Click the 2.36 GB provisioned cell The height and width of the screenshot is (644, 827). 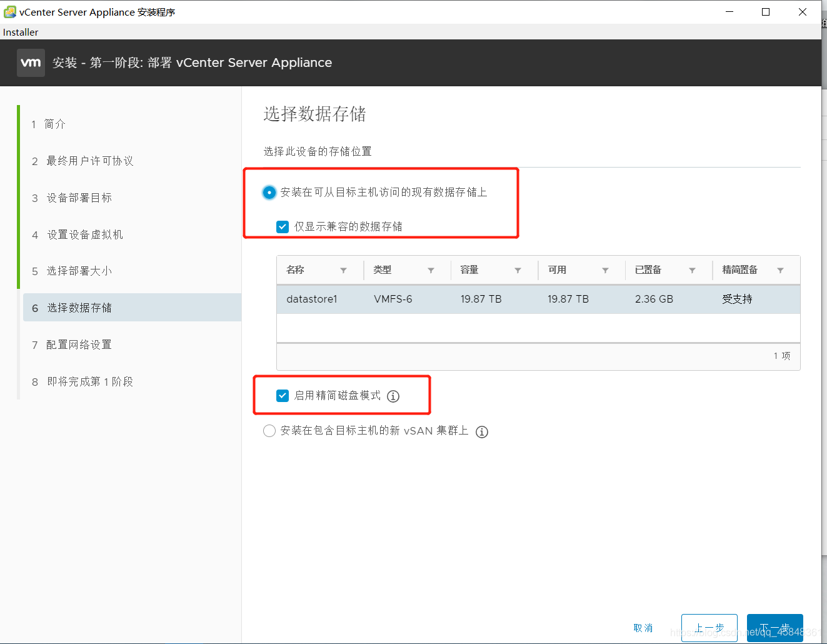tap(654, 299)
